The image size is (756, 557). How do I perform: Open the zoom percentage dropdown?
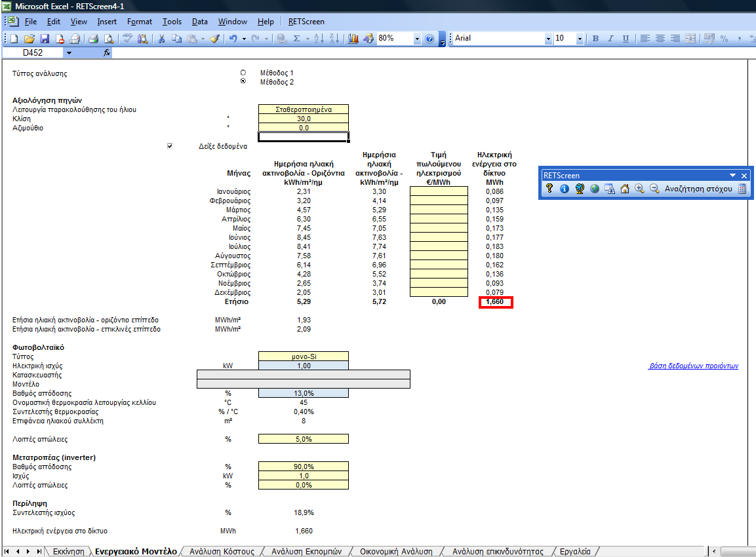point(417,39)
